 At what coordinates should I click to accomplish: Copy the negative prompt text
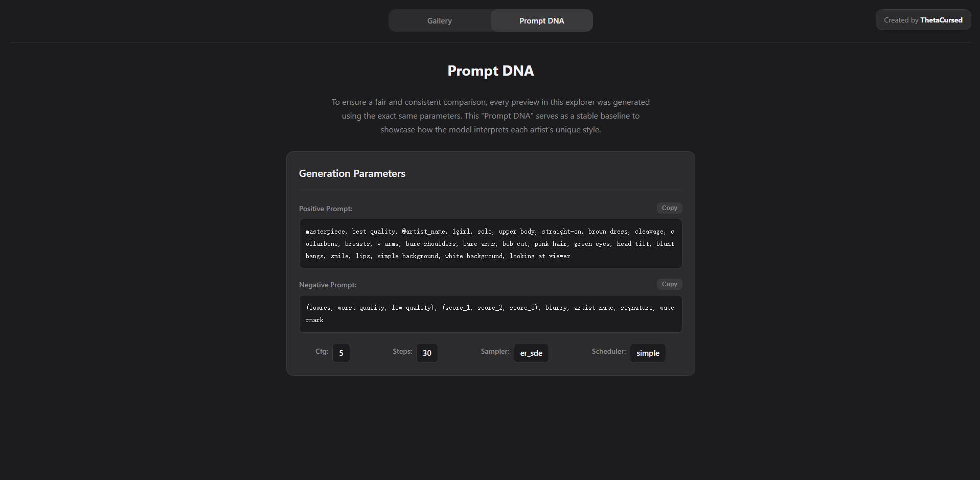[669, 284]
